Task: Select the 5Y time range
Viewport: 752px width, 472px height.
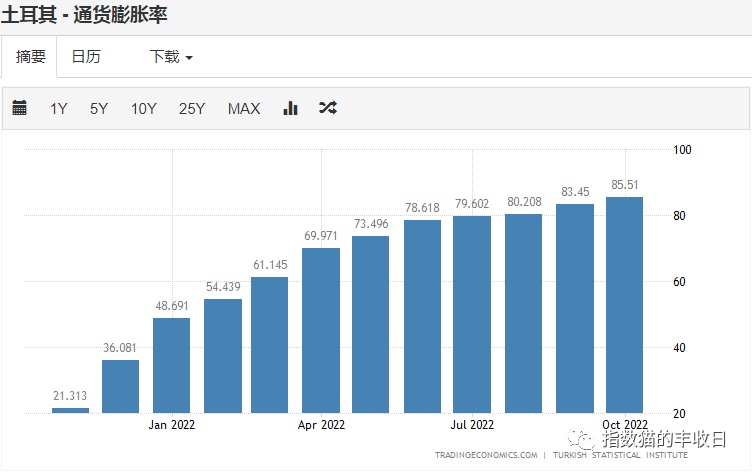Action: [99, 109]
